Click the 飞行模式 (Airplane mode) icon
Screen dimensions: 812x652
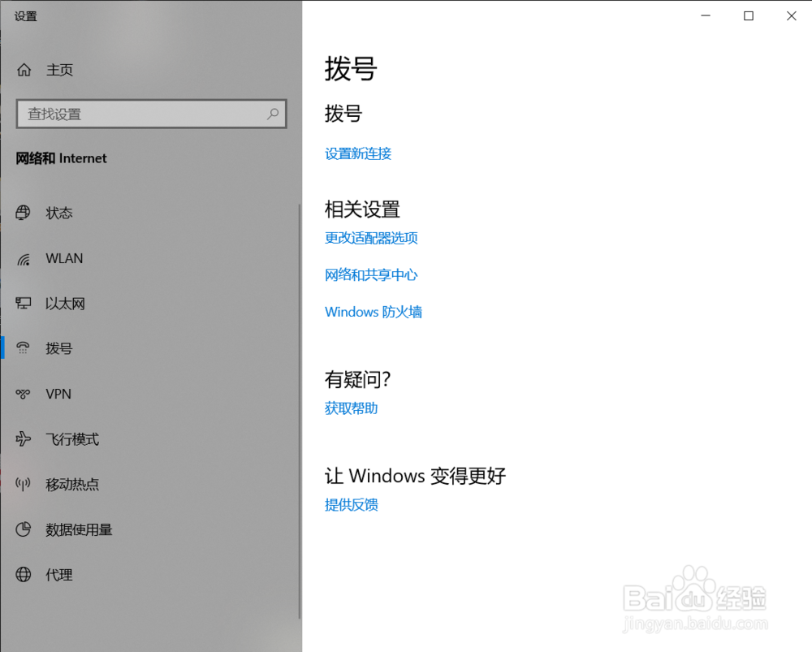coord(24,438)
